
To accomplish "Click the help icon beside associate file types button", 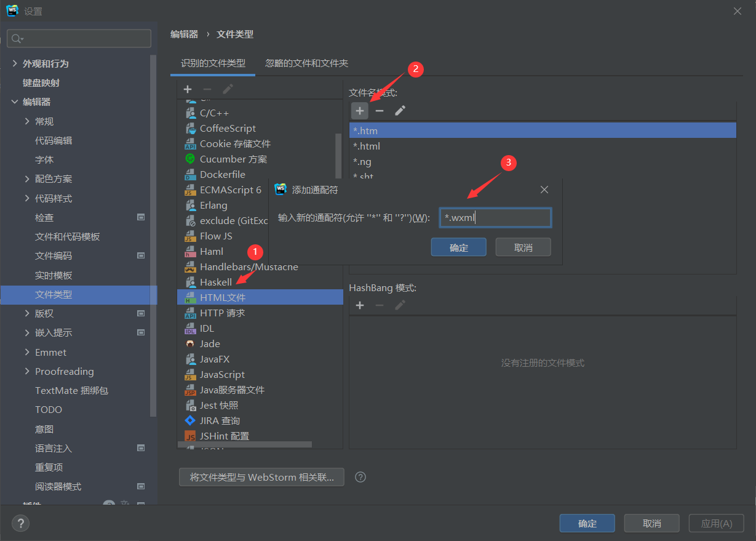I will pos(361,477).
